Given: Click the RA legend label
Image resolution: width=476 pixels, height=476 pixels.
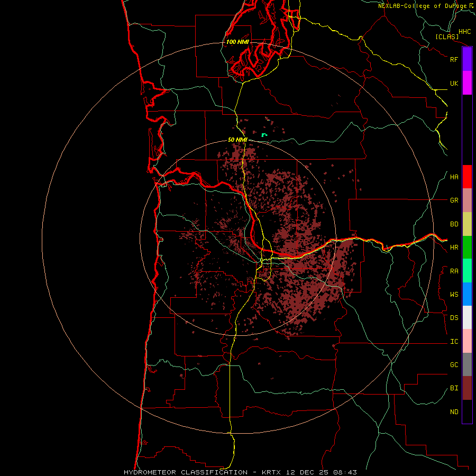Looking at the screenshot, I should pyautogui.click(x=454, y=271).
